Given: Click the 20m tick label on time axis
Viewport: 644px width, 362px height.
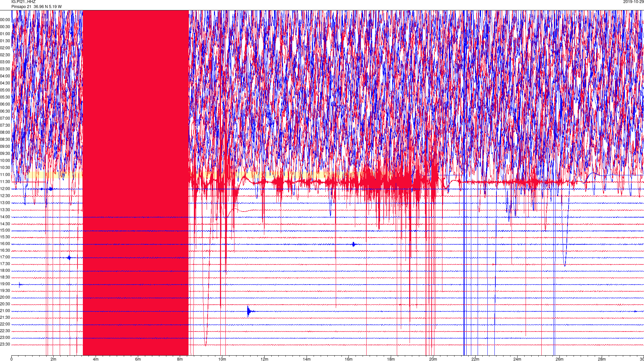Looking at the screenshot, I should click(433, 359).
